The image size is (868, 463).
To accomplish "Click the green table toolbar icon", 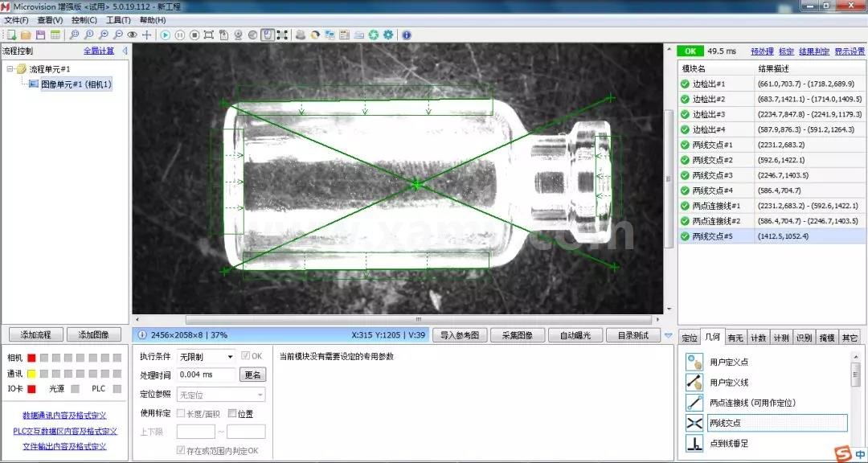I will tap(55, 35).
